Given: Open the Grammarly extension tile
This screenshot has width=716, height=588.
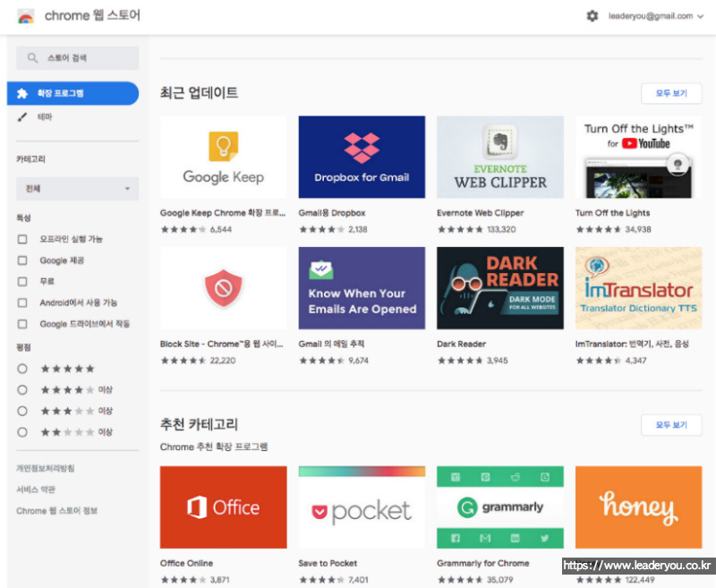Looking at the screenshot, I should click(x=500, y=507).
